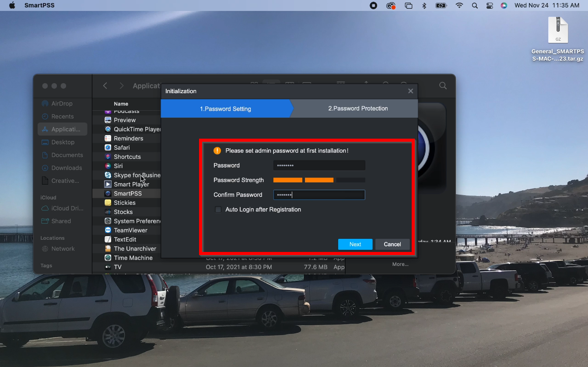Open Shared in the Finder sidebar
This screenshot has width=588, height=367.
pos(62,221)
